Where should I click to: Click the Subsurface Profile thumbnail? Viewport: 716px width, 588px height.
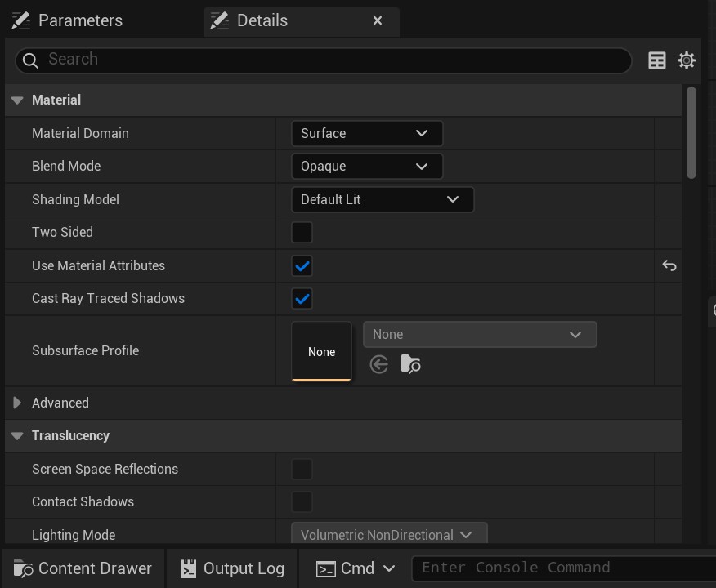pos(321,351)
